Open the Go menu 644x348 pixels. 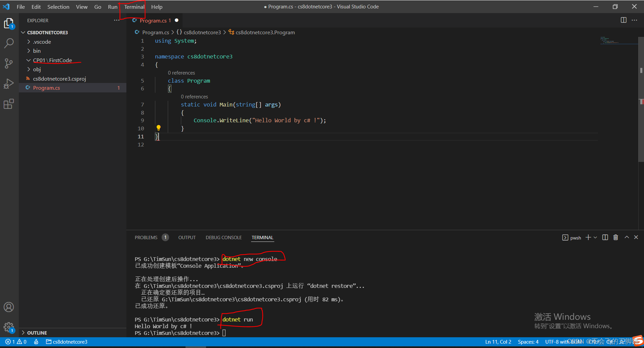98,7
